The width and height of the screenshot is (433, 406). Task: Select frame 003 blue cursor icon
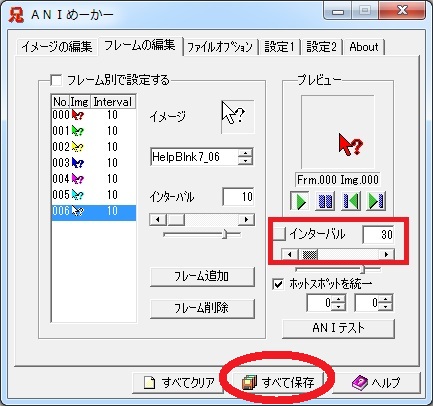(x=78, y=163)
